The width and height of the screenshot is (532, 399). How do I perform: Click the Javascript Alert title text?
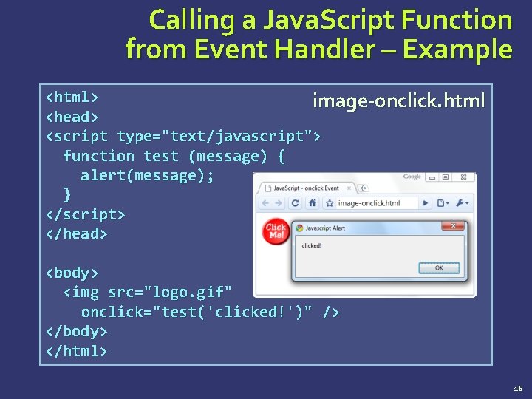tap(325, 228)
